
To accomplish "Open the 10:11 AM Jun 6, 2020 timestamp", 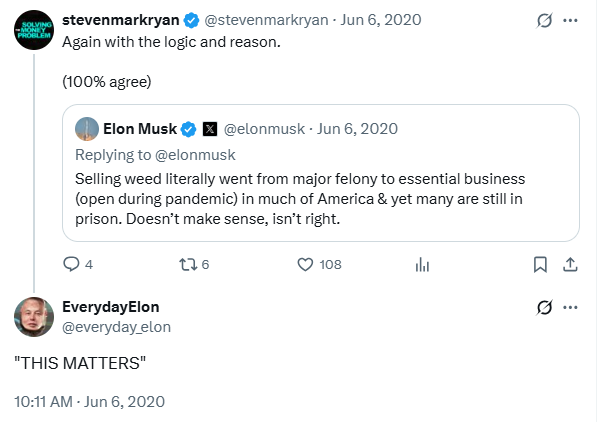I will pos(89,401).
